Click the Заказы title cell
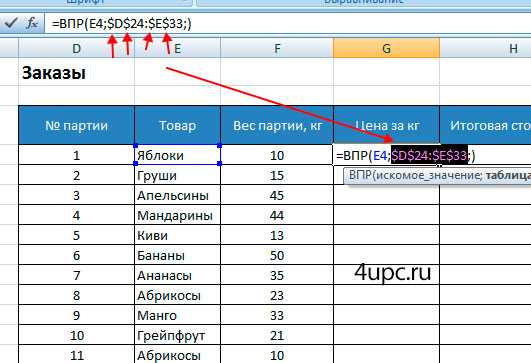This screenshot has height=363, width=531. [77, 72]
